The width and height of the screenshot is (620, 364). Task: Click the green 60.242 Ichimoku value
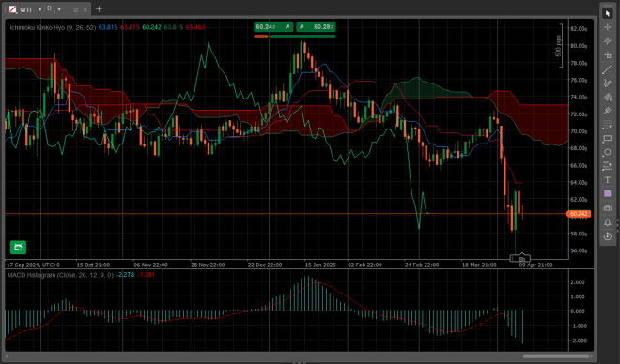[152, 27]
